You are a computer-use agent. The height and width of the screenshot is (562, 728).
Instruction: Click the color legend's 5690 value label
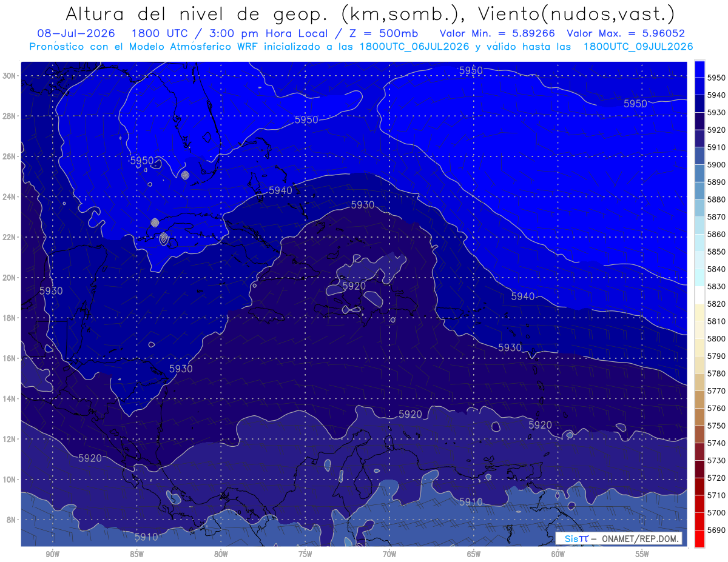pos(716,530)
